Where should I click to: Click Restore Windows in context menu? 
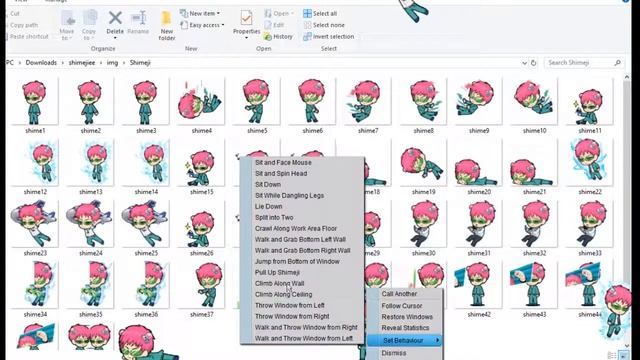point(407,317)
